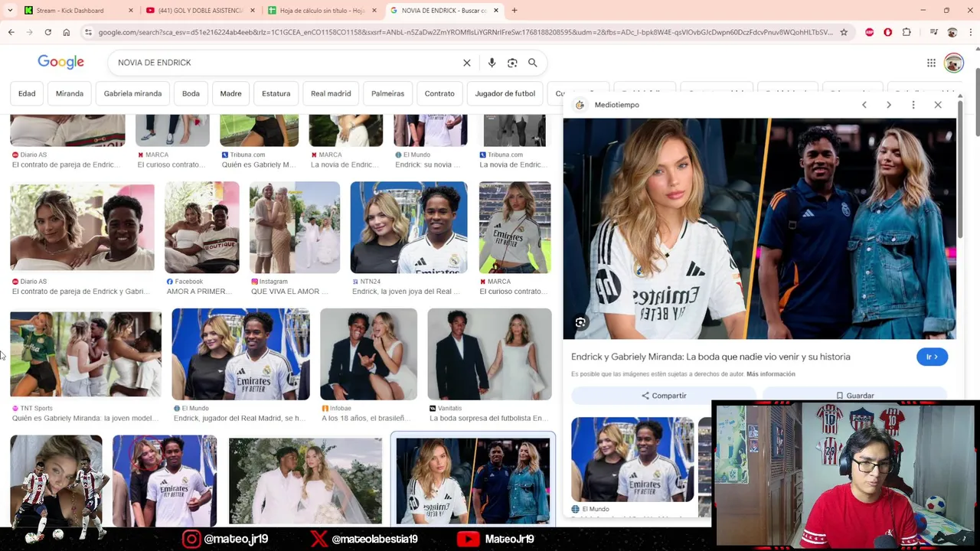
Task: Show next image in the preview panel
Action: [889, 105]
